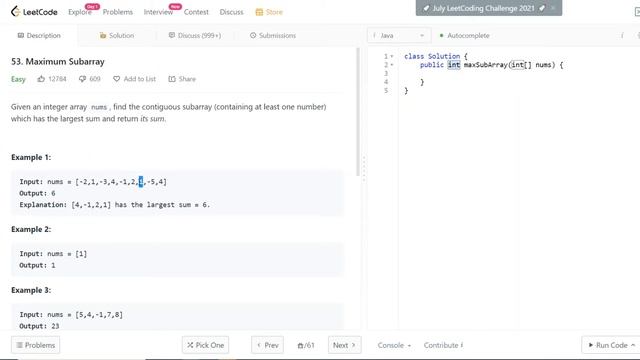The height and width of the screenshot is (360, 640).
Task: Click the editor info icon beside Autocomplete
Action: coord(622,36)
